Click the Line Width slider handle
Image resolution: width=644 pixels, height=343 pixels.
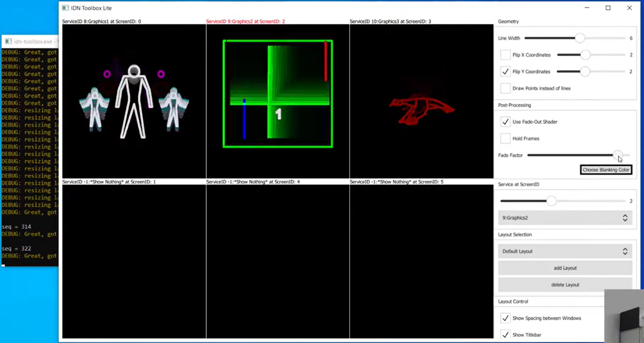pyautogui.click(x=579, y=38)
